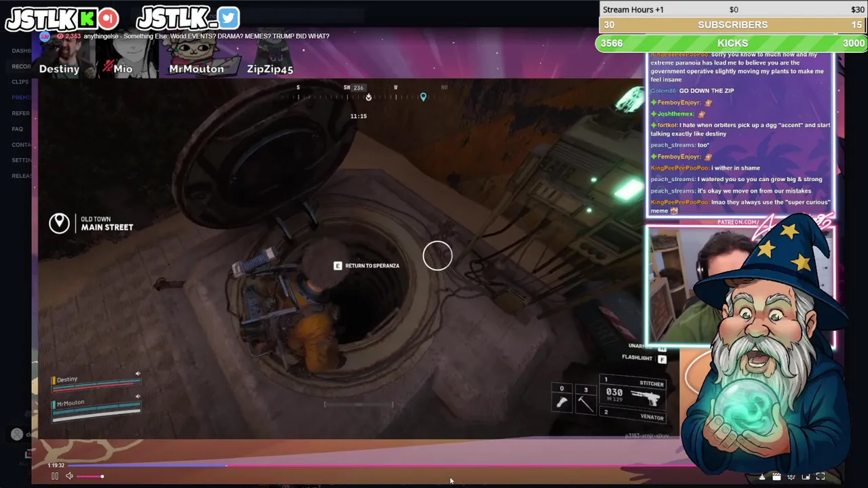Click the 1:19:32 playback timestamp

pyautogui.click(x=56, y=466)
